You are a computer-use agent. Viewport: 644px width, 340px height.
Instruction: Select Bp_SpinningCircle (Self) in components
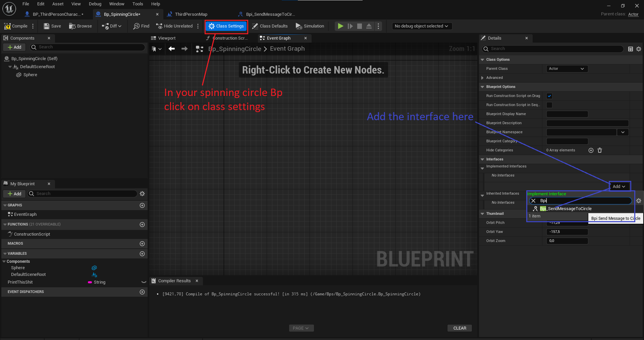click(x=34, y=59)
